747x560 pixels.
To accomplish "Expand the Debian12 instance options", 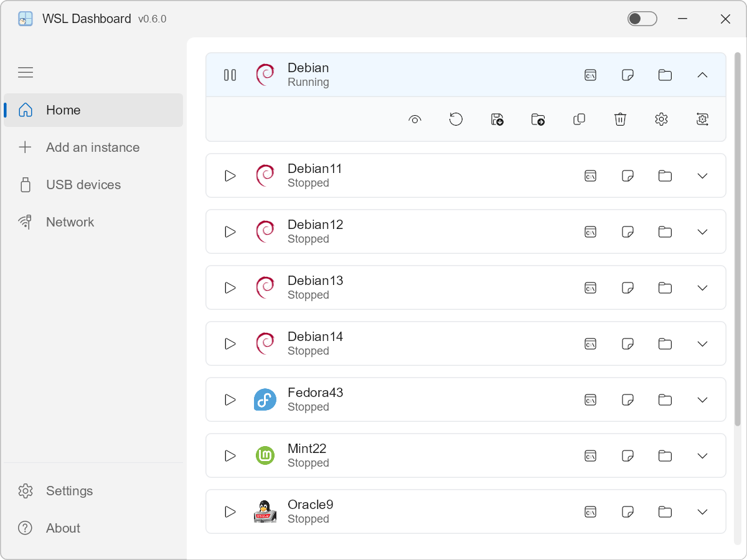I will [702, 232].
